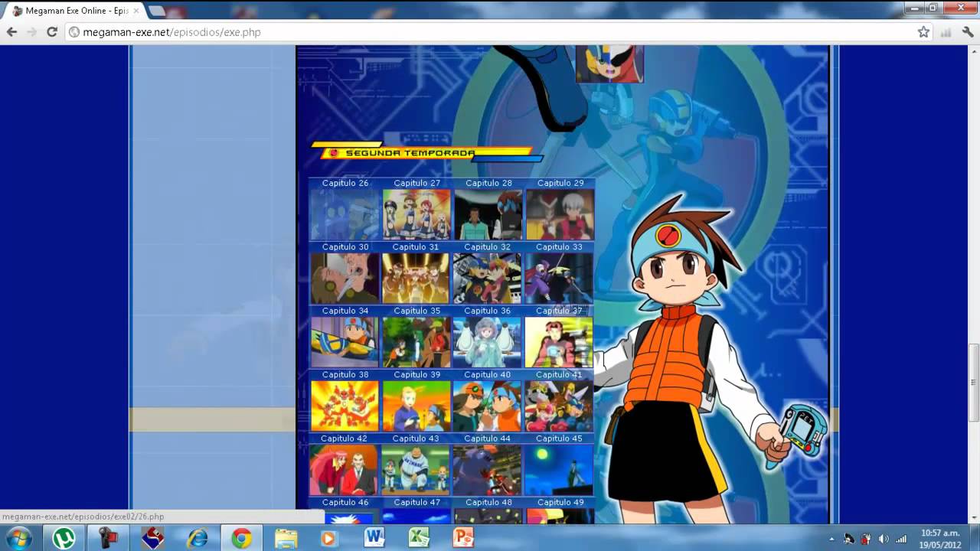Screen dimensions: 980x551
Task: Open Capitulo 30 episode thumbnail
Action: point(345,279)
